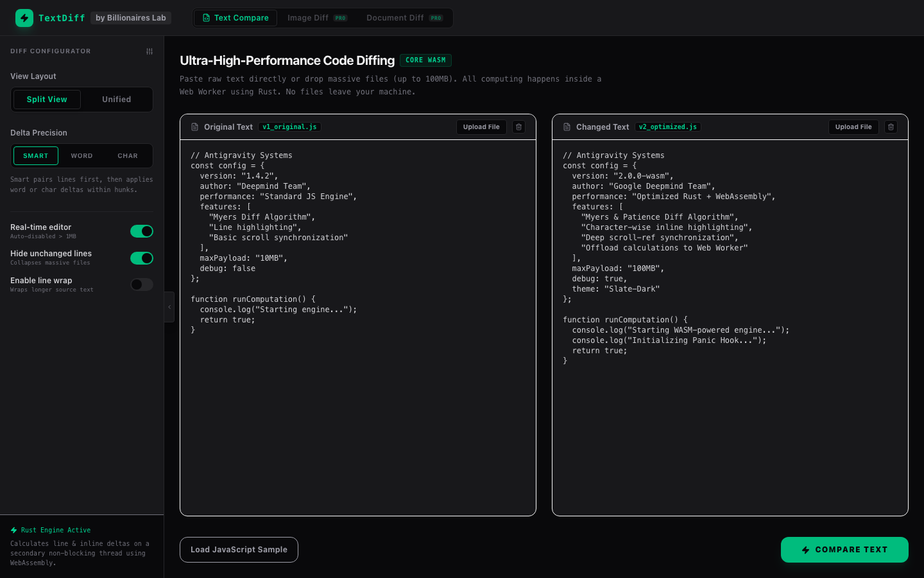Click the version "1.4.2" line in original
The height and width of the screenshot is (578, 924).
tap(239, 176)
